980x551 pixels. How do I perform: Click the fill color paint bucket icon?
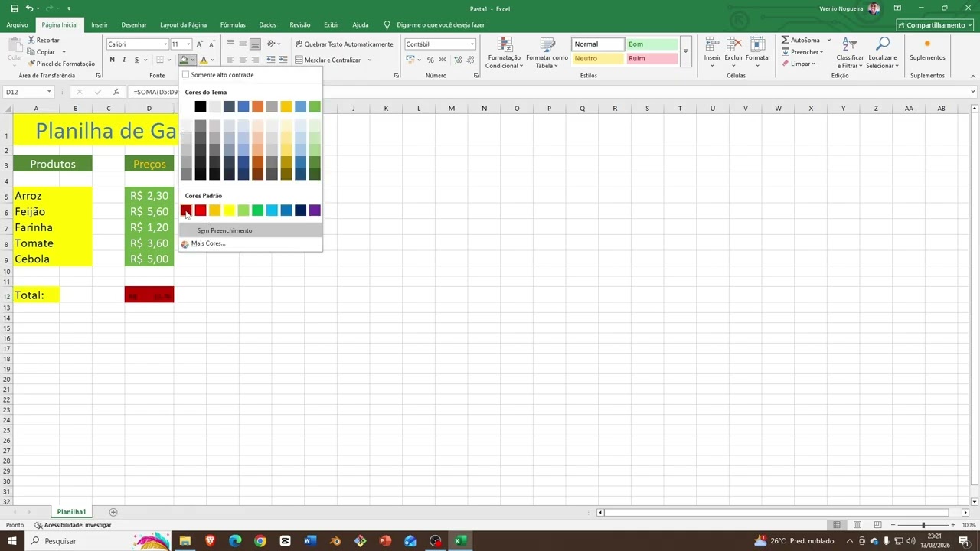[183, 60]
